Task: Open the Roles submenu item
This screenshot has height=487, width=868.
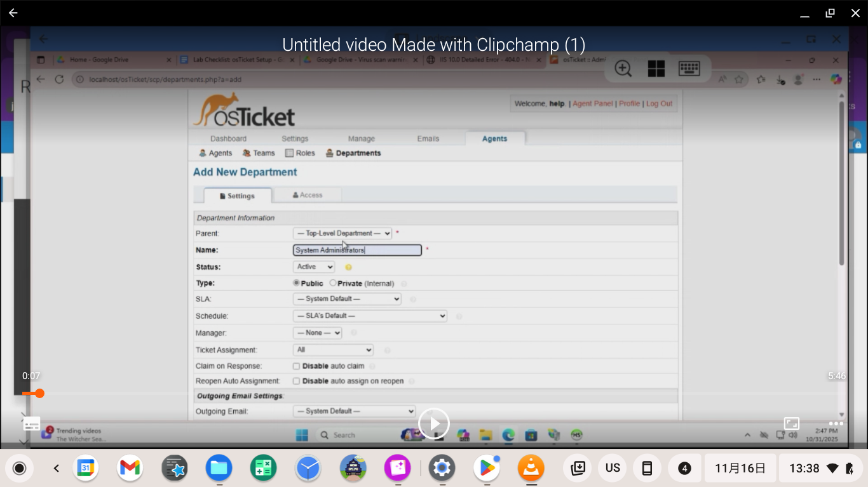Action: pyautogui.click(x=300, y=153)
